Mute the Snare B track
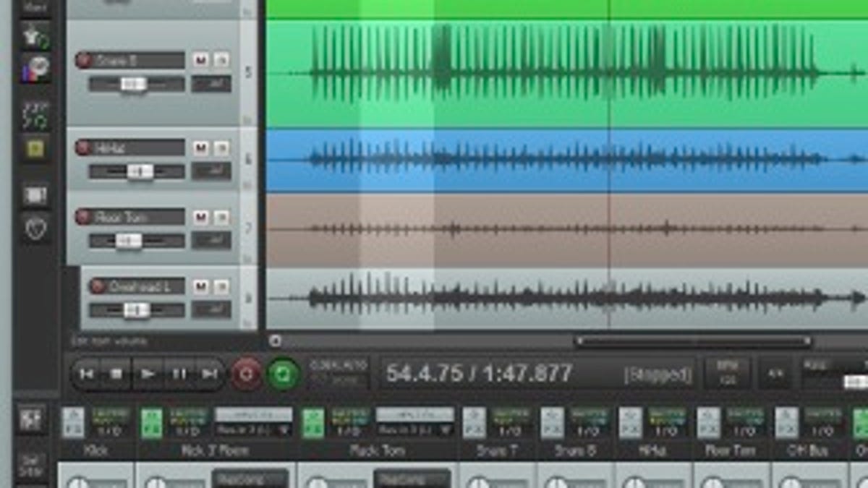Screen dimensions: 868x488 pyautogui.click(x=200, y=61)
